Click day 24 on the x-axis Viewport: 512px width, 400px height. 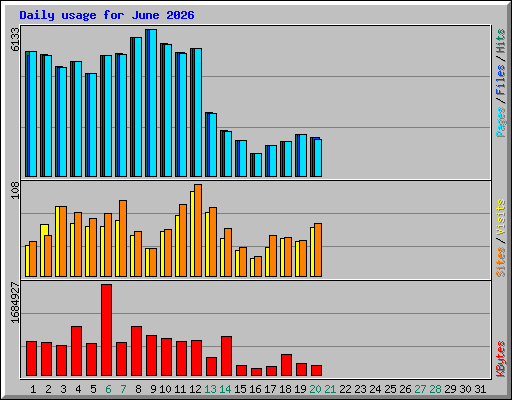375,389
